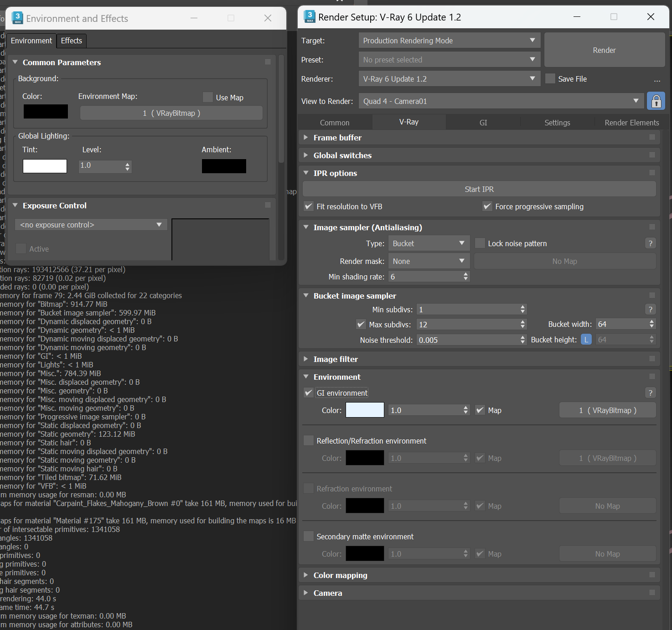Open Image sampler help question mark

[x=651, y=243]
